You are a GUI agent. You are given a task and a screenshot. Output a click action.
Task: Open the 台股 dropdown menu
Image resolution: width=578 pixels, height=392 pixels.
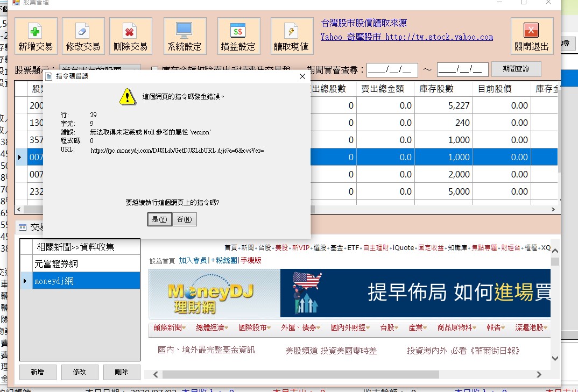pos(389,327)
